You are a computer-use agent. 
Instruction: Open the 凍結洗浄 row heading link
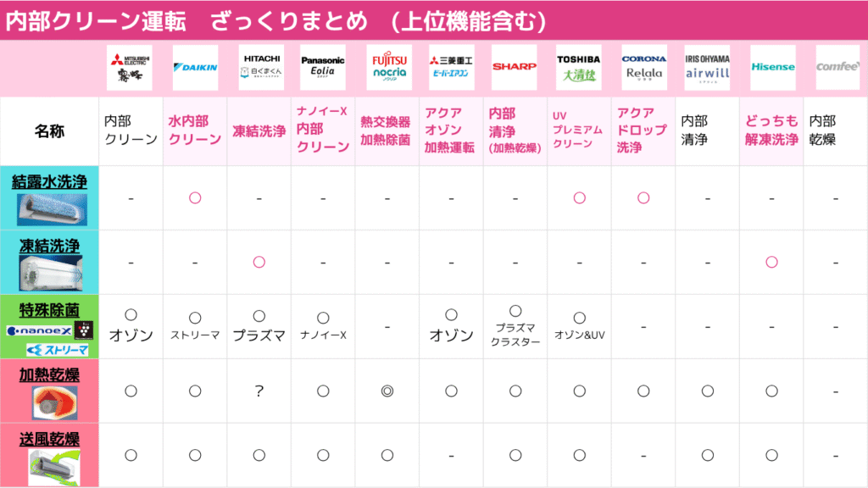49,246
